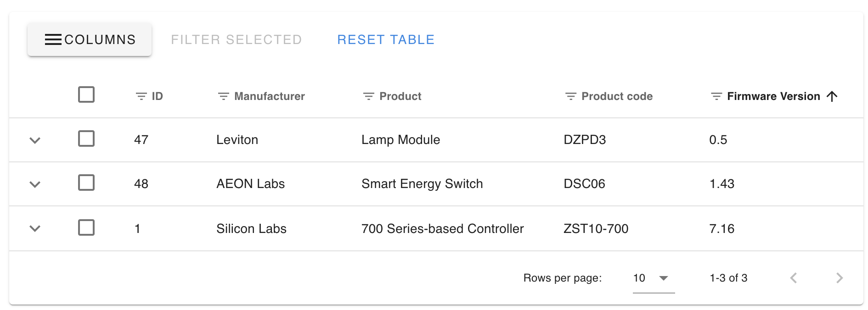Click the ascending sort arrow on Firmware Version
This screenshot has width=868, height=310.
[833, 96]
